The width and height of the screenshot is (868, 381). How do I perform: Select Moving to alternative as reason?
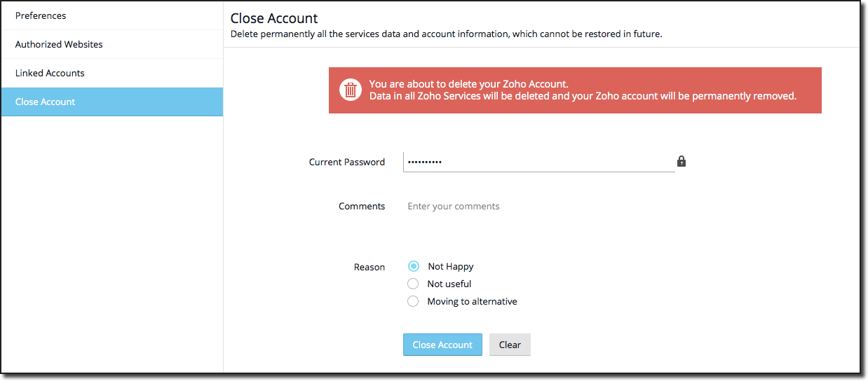point(413,301)
